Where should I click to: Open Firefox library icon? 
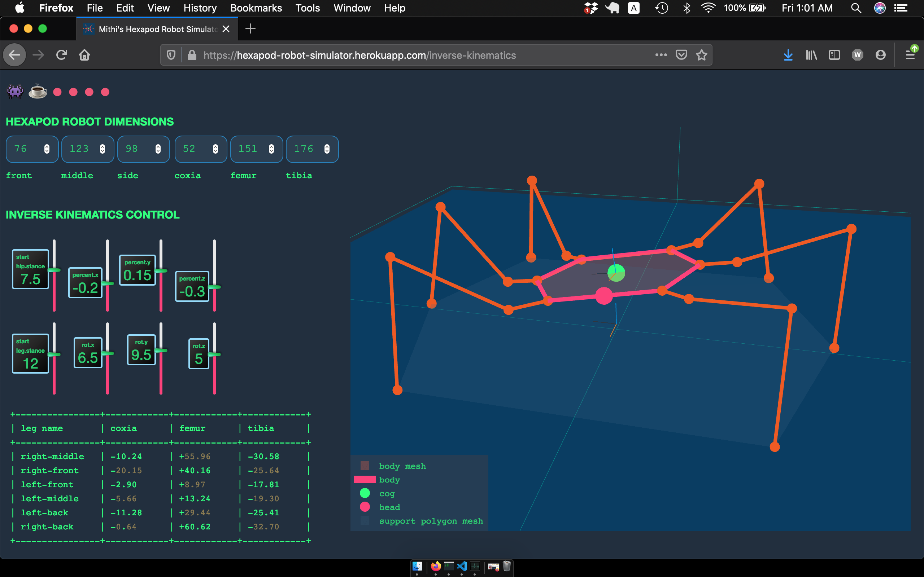pyautogui.click(x=811, y=55)
